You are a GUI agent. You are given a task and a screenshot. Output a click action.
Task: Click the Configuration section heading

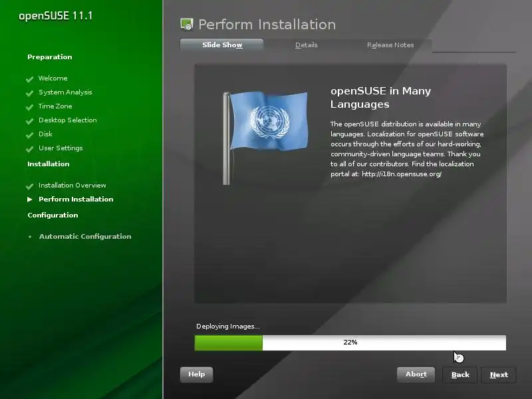pyautogui.click(x=53, y=215)
